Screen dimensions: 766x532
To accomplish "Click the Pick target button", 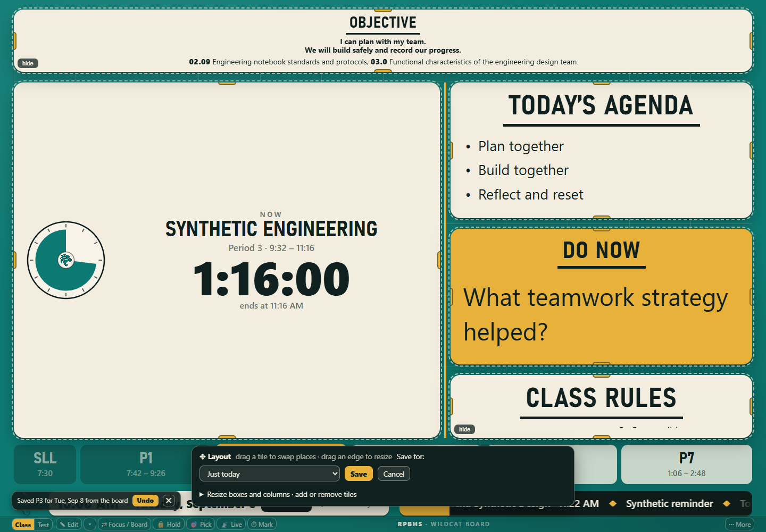I will (201, 525).
